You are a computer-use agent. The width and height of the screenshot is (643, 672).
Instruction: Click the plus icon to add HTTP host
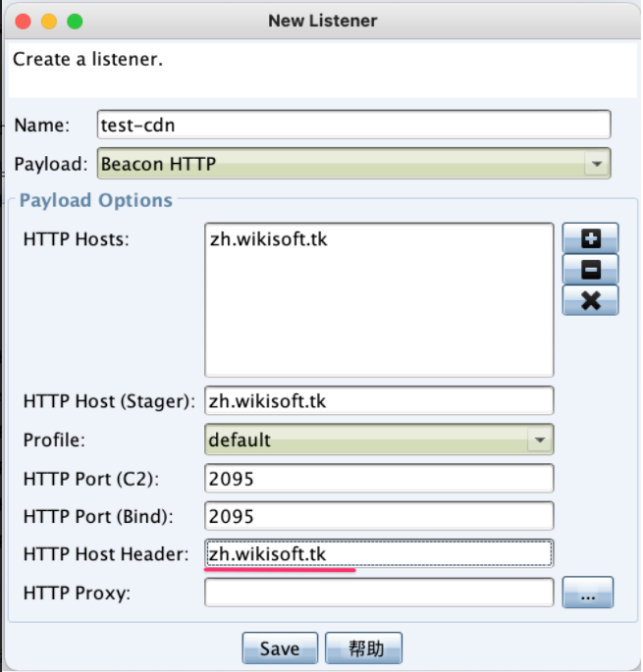point(590,237)
